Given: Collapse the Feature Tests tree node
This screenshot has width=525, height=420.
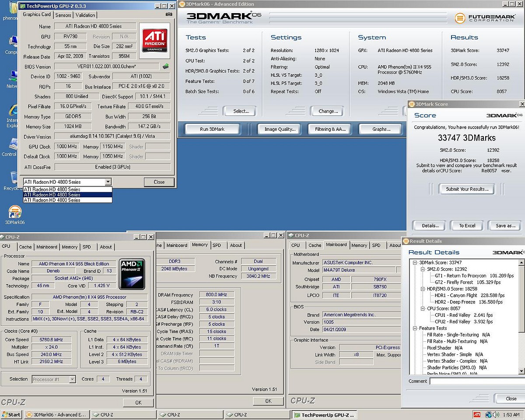Looking at the screenshot, I should click(x=415, y=328).
